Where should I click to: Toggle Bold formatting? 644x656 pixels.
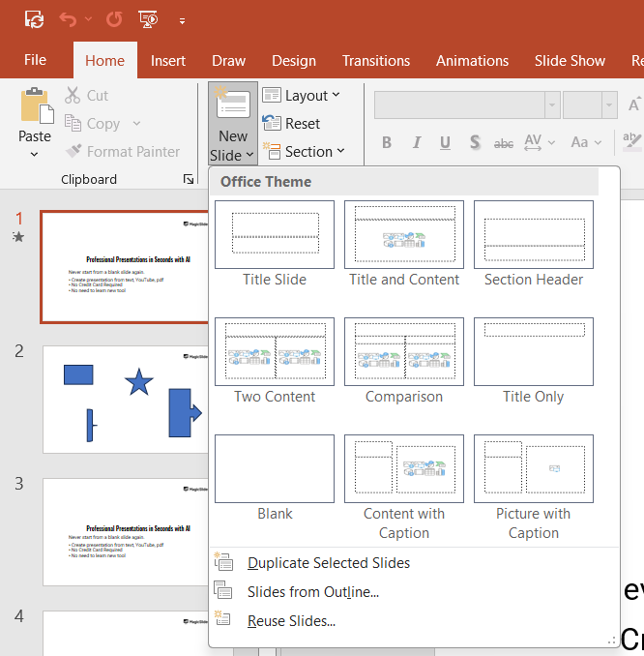click(x=387, y=142)
